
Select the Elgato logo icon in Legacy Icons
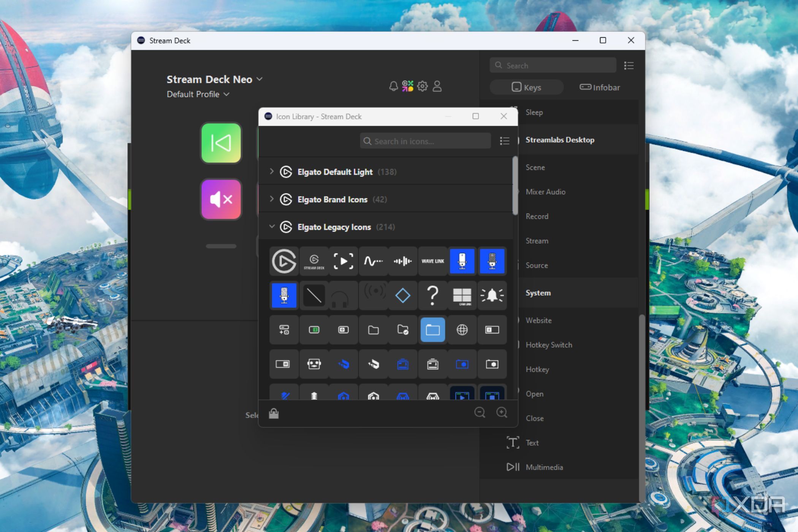(284, 261)
